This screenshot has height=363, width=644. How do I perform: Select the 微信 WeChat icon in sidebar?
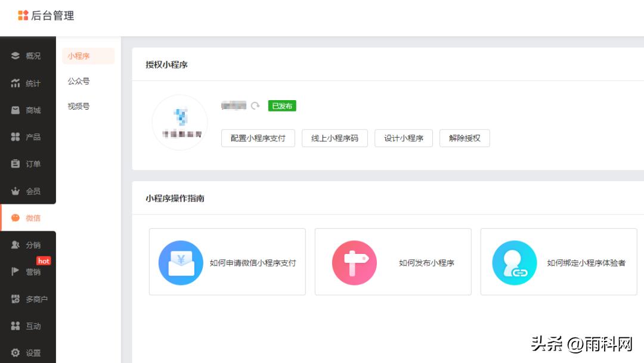[16, 218]
